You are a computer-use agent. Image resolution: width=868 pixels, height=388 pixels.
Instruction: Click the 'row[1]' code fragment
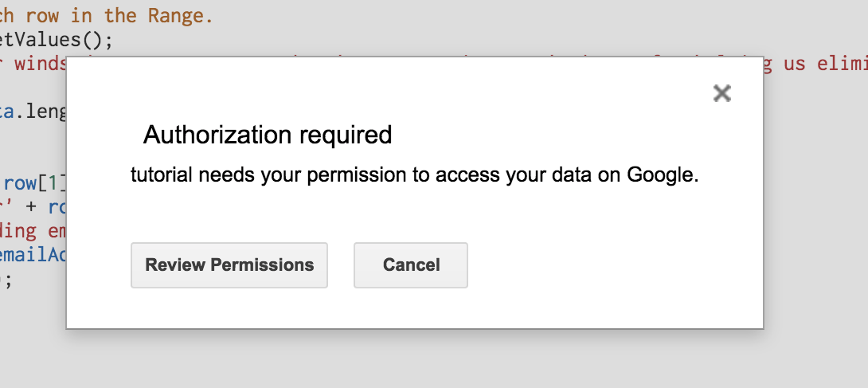coord(33,183)
